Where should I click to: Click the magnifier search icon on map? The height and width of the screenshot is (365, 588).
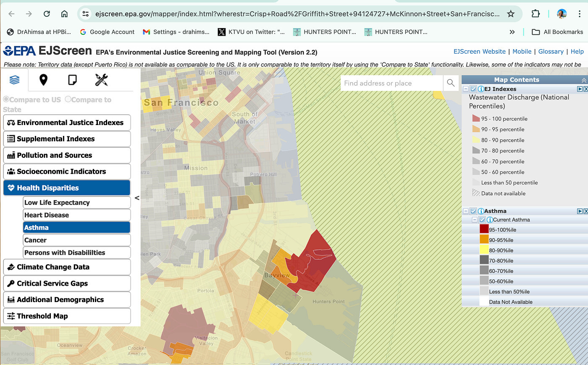pos(451,83)
